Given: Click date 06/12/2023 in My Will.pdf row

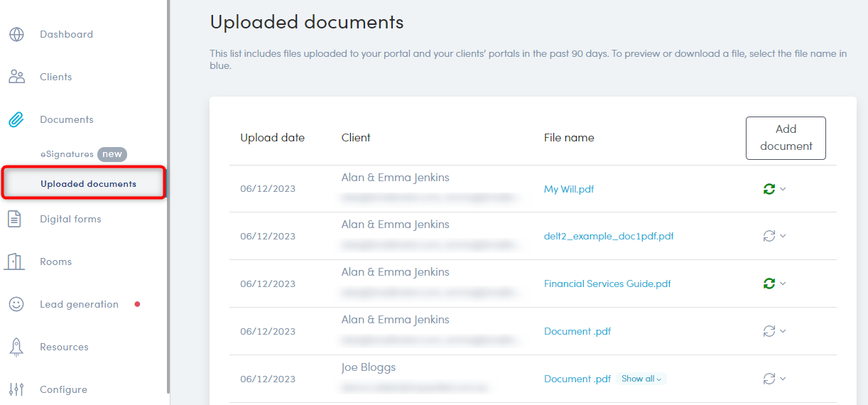Looking at the screenshot, I should tap(268, 189).
